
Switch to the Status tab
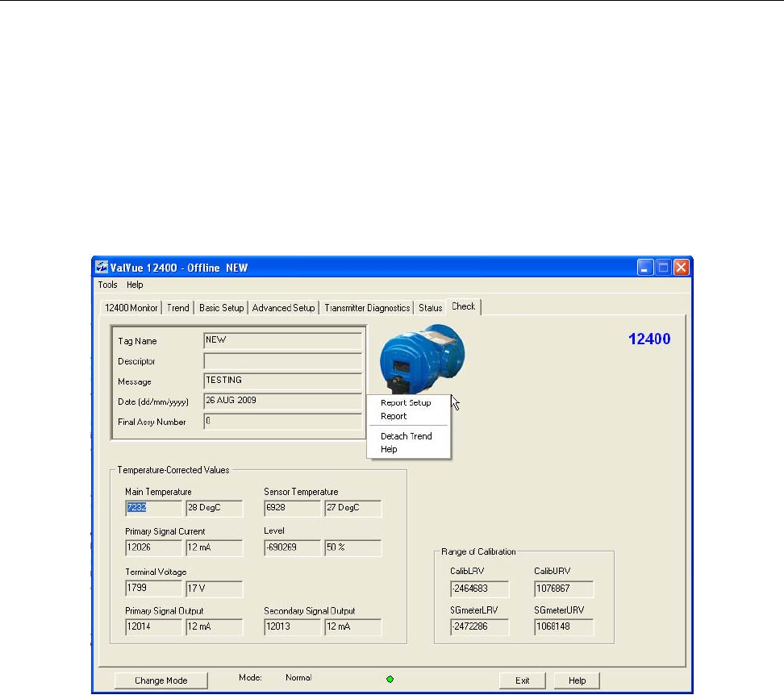pyautogui.click(x=431, y=308)
